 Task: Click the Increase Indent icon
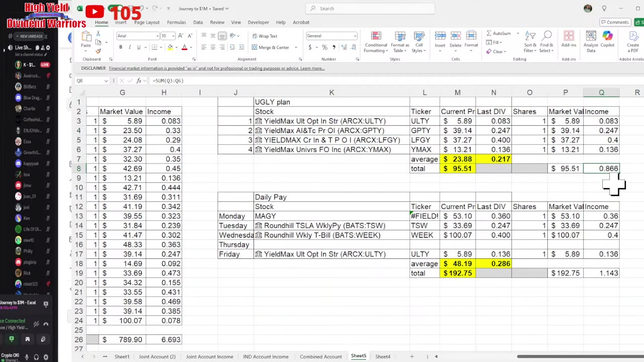pyautogui.click(x=243, y=47)
